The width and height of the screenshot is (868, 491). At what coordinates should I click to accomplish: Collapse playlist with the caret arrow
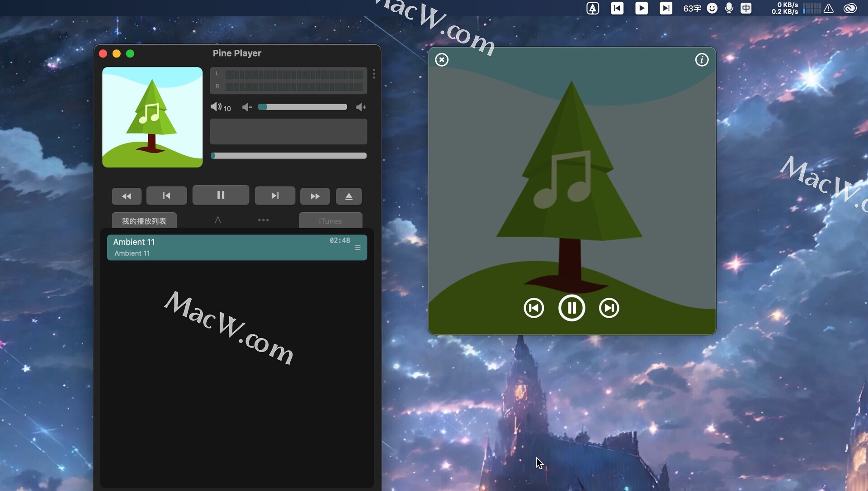(x=218, y=220)
